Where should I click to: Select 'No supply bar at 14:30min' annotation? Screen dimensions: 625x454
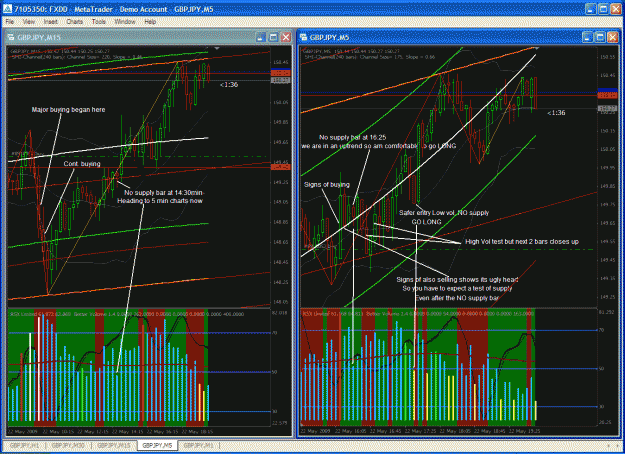(163, 193)
